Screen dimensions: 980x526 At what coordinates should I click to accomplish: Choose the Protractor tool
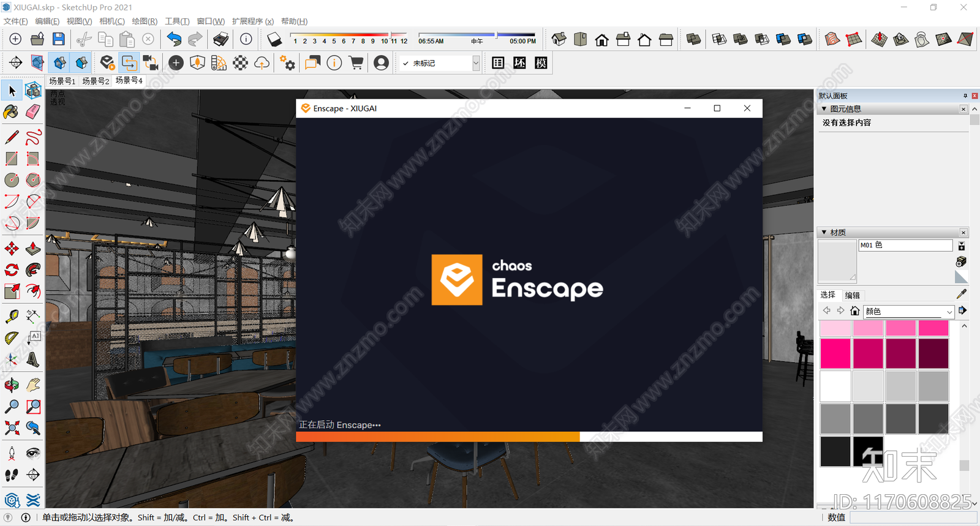[x=12, y=338]
